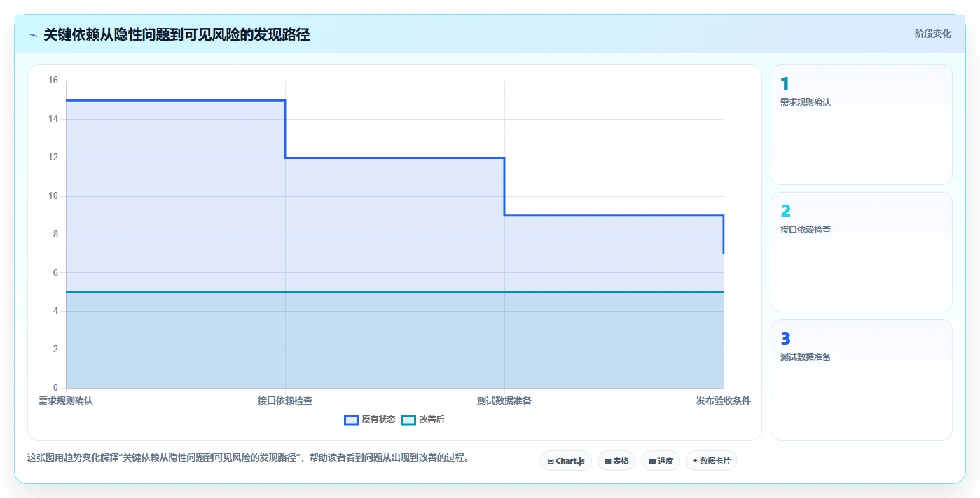Select stage card 1 需求规则确认
The height and width of the screenshot is (498, 980).
(x=862, y=125)
